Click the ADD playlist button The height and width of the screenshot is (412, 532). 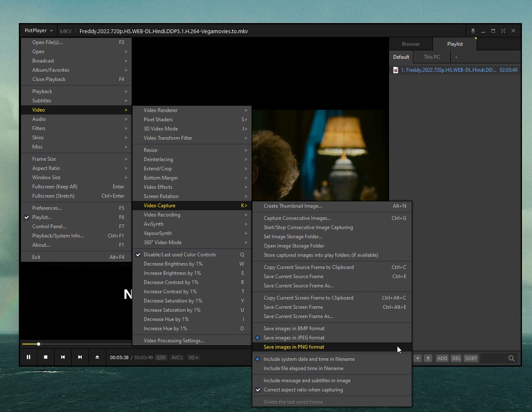tap(442, 358)
